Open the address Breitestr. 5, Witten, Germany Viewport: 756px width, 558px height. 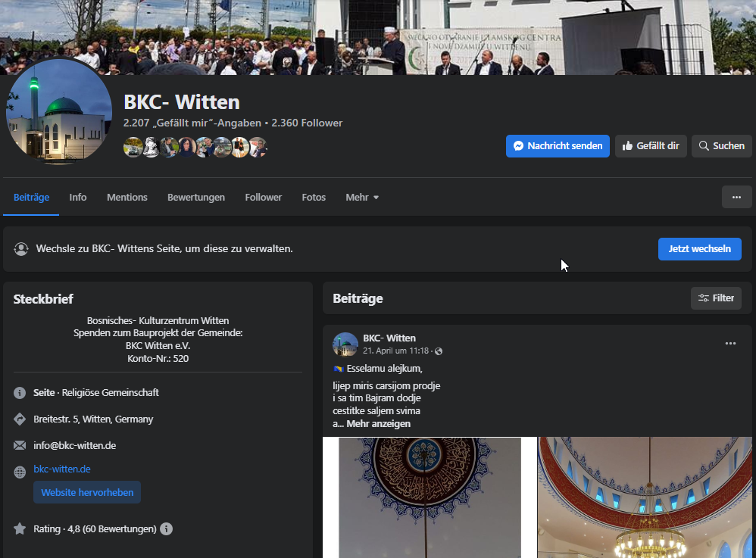[x=93, y=419]
